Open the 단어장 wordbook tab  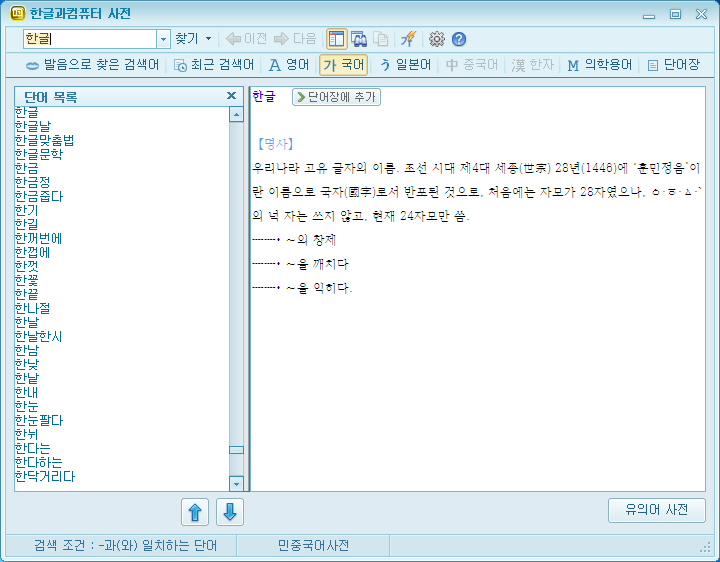(x=673, y=65)
